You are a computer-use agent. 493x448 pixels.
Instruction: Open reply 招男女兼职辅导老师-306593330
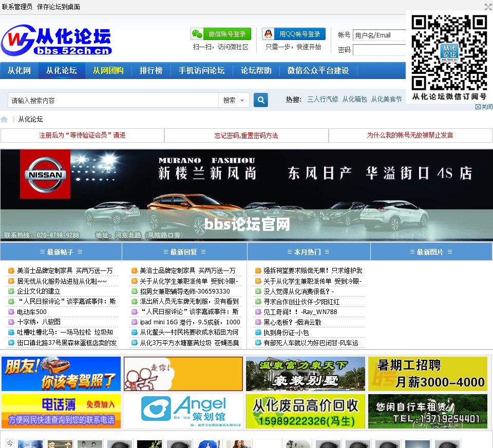coord(185,291)
